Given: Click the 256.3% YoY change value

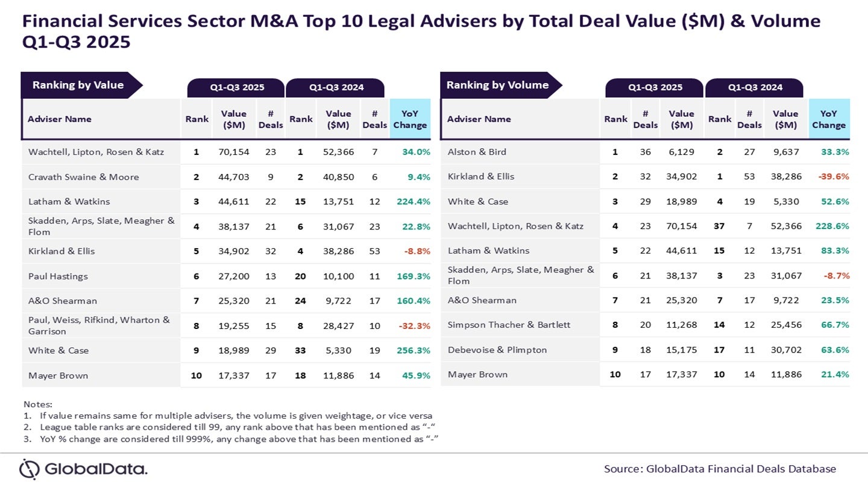Looking at the screenshot, I should point(413,350).
